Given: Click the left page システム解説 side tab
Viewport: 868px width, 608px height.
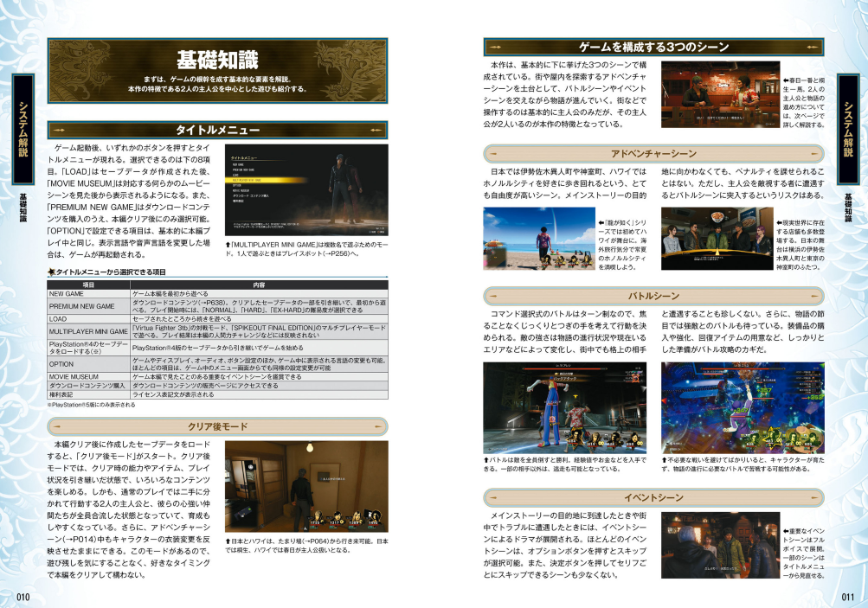Looking at the screenshot, I should [x=23, y=130].
